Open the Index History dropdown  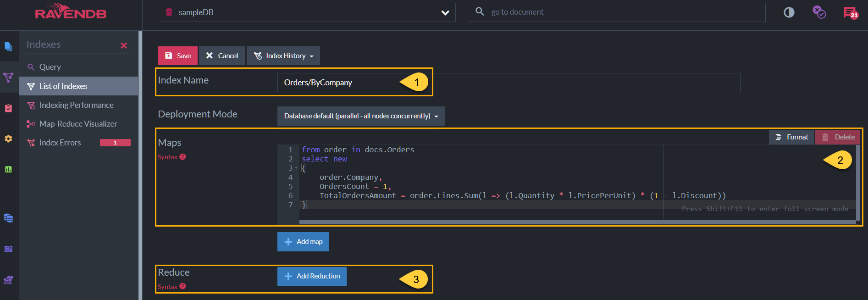pos(283,56)
